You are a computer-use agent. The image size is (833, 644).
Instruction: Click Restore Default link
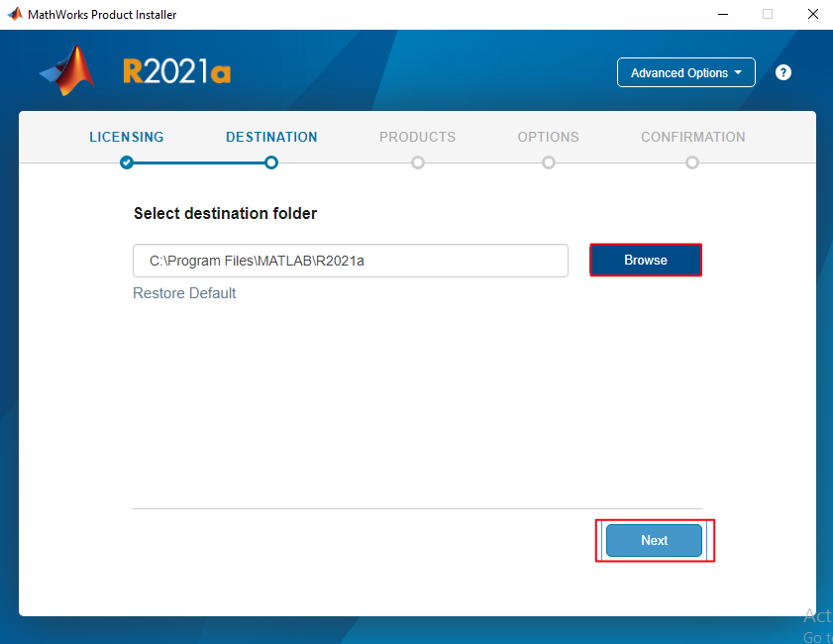pos(184,292)
